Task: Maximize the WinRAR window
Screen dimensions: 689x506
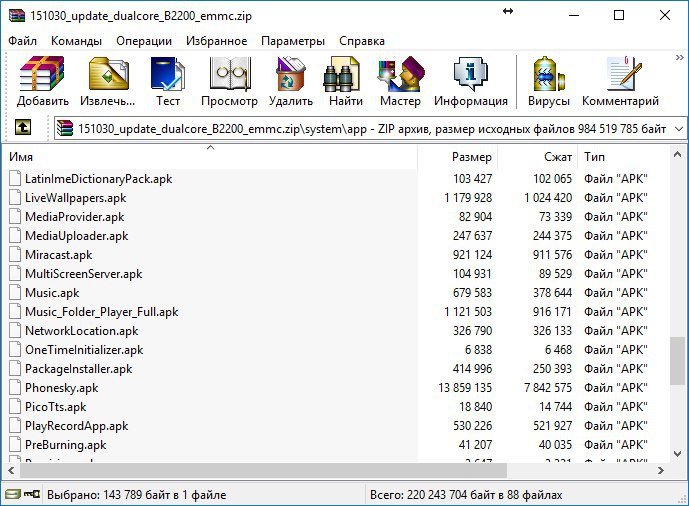Action: pyautogui.click(x=619, y=15)
